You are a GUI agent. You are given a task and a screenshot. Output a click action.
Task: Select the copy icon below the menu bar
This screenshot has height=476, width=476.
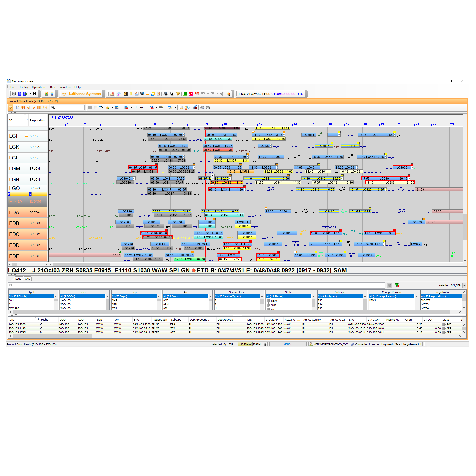point(17,107)
